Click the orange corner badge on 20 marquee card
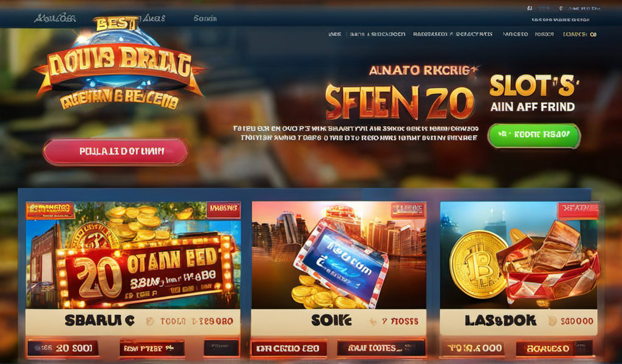622x364 pixels. (50, 211)
